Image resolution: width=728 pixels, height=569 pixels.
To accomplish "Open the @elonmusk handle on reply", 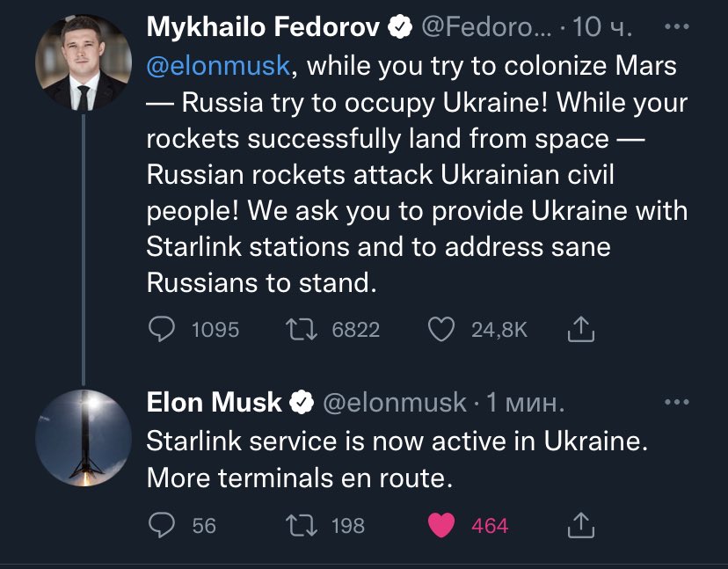I will pyautogui.click(x=395, y=403).
